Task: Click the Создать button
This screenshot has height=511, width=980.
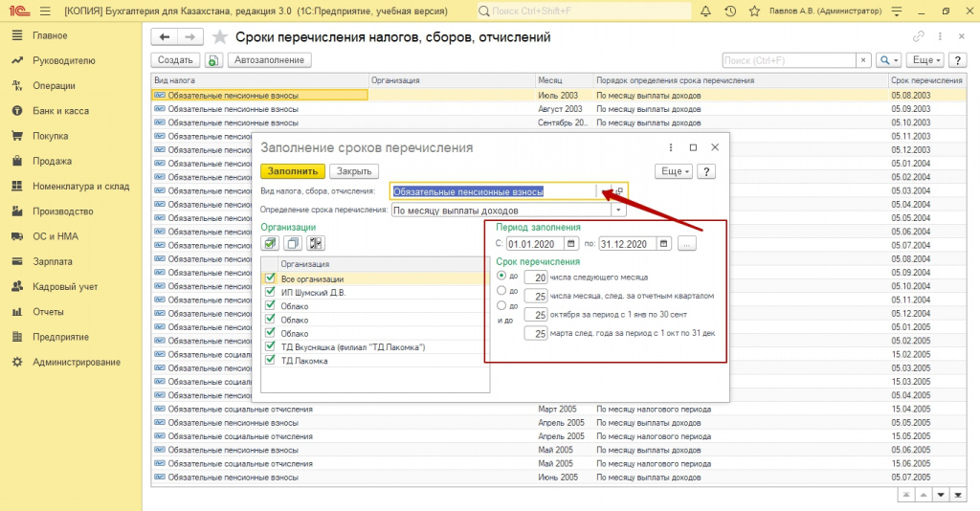Action: (175, 60)
